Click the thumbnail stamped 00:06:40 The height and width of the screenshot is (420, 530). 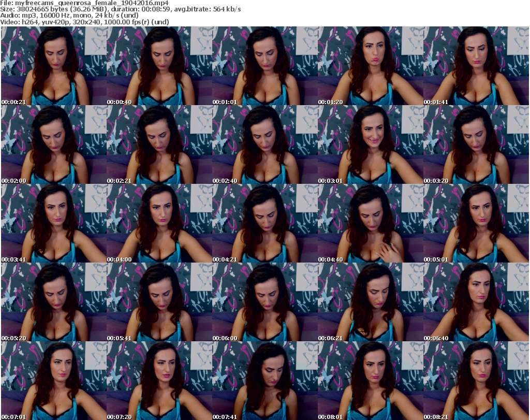[x=476, y=302]
